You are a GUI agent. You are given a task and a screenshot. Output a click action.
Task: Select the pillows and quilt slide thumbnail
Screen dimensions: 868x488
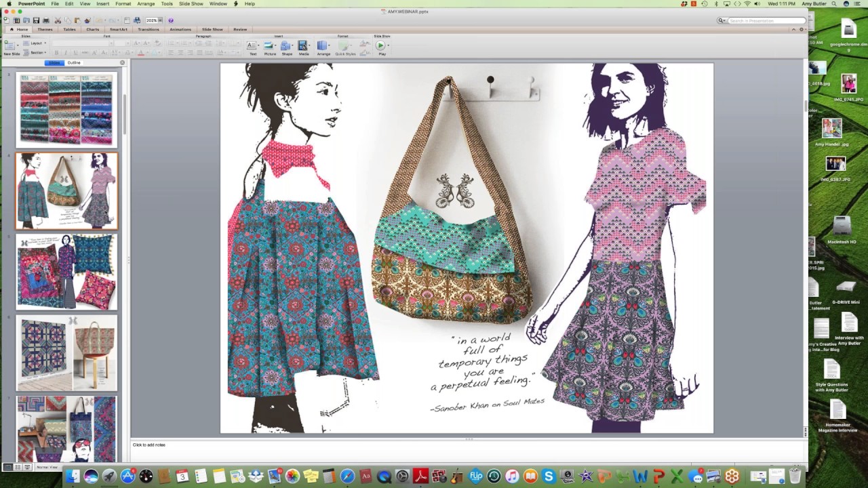66,272
